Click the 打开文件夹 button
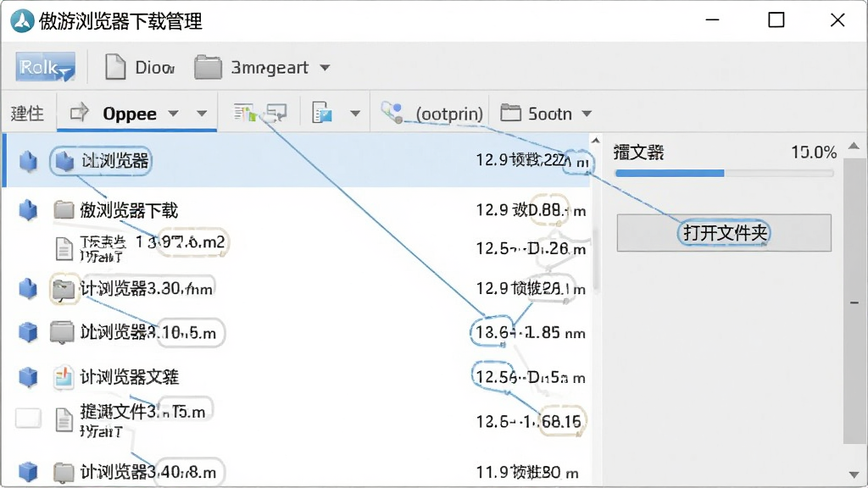Viewport: 868px width, 488px height. [x=724, y=233]
